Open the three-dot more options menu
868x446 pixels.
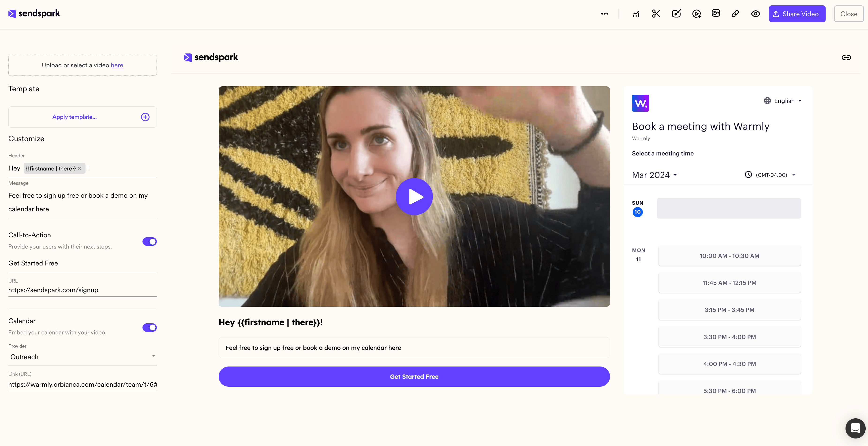point(605,14)
